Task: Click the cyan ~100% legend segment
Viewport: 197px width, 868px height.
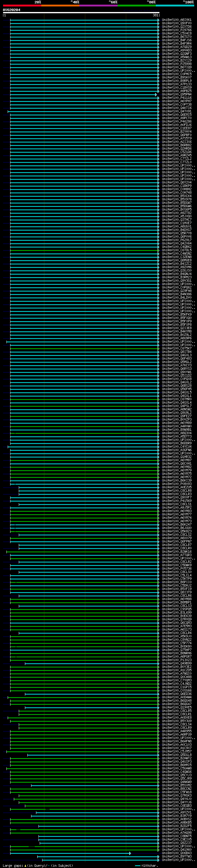Action: pos(175,6)
